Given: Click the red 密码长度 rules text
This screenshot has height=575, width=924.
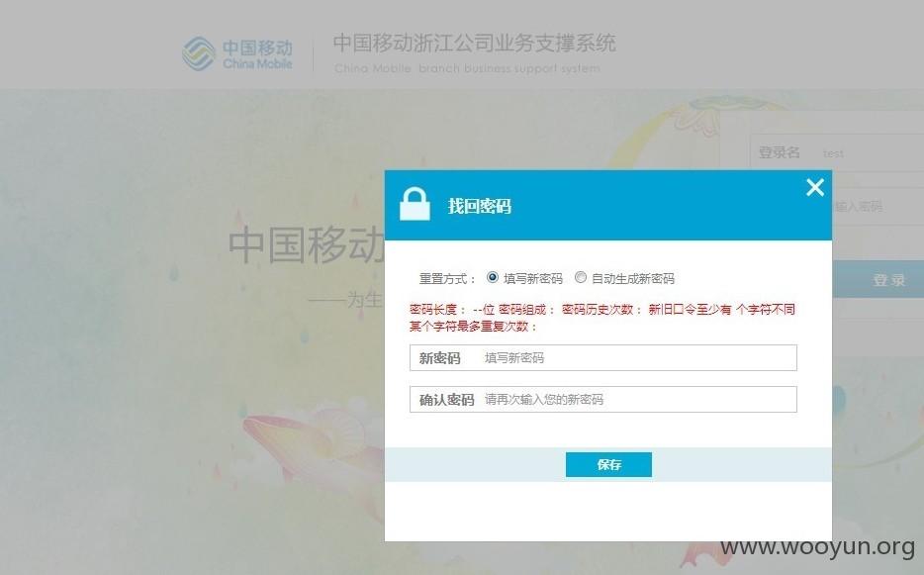Looking at the screenshot, I should 602,318.
